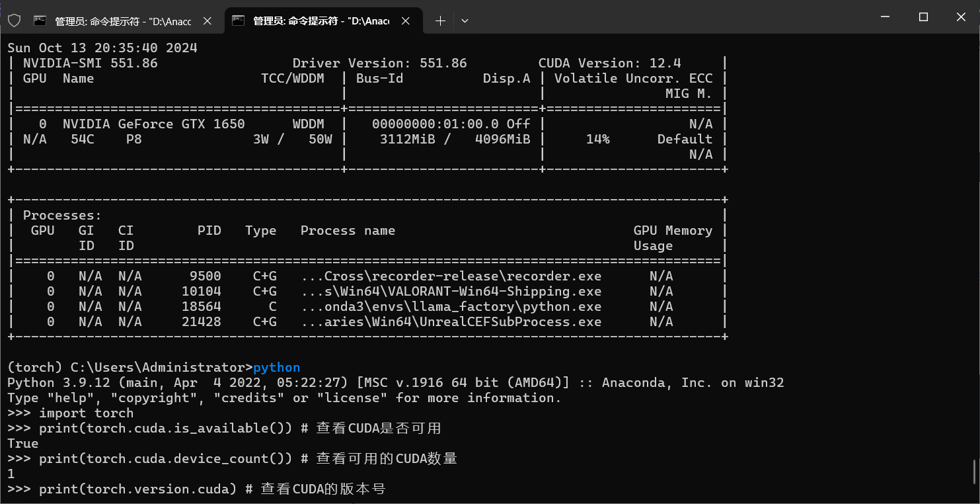Click the VALORANT-Win64-Shipping.exe process name

coord(451,291)
